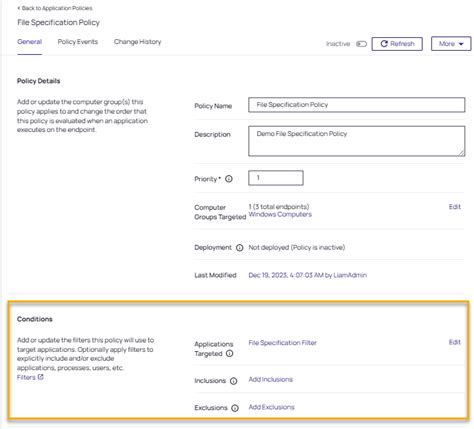This screenshot has width=474, height=429.
Task: Click the Inclusions info icon
Action: [x=234, y=381]
